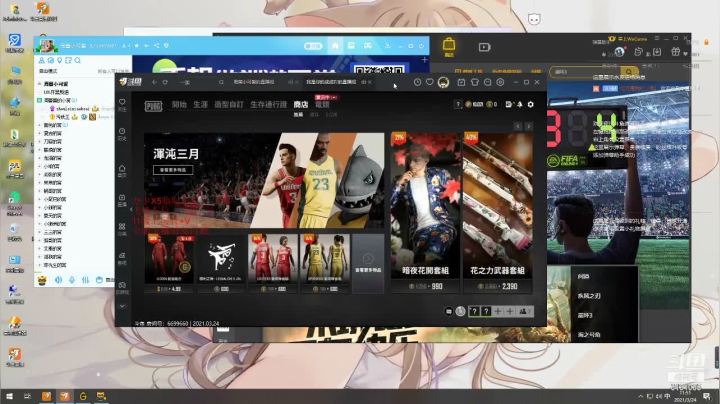Click the video play icon in WeGame header
Image resolution: width=720 pixels, height=404 pixels.
pos(484,47)
